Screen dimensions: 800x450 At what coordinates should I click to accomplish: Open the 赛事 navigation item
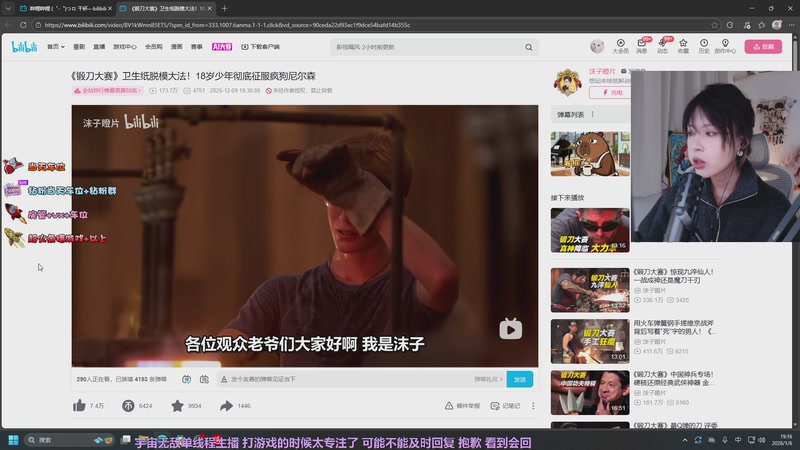[x=196, y=47]
